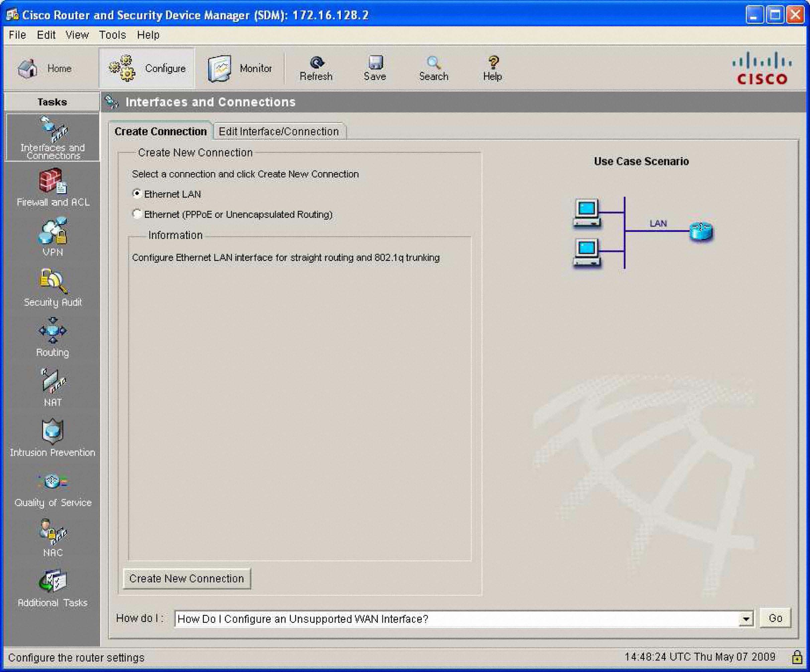The image size is (810, 672).
Task: Open Intrusion Prevention task
Action: tap(52, 437)
